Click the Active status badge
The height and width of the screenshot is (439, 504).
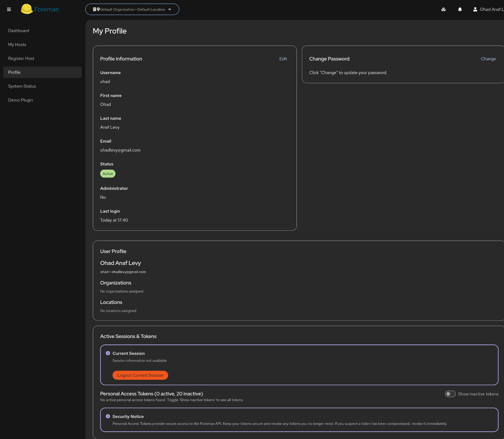(x=108, y=174)
